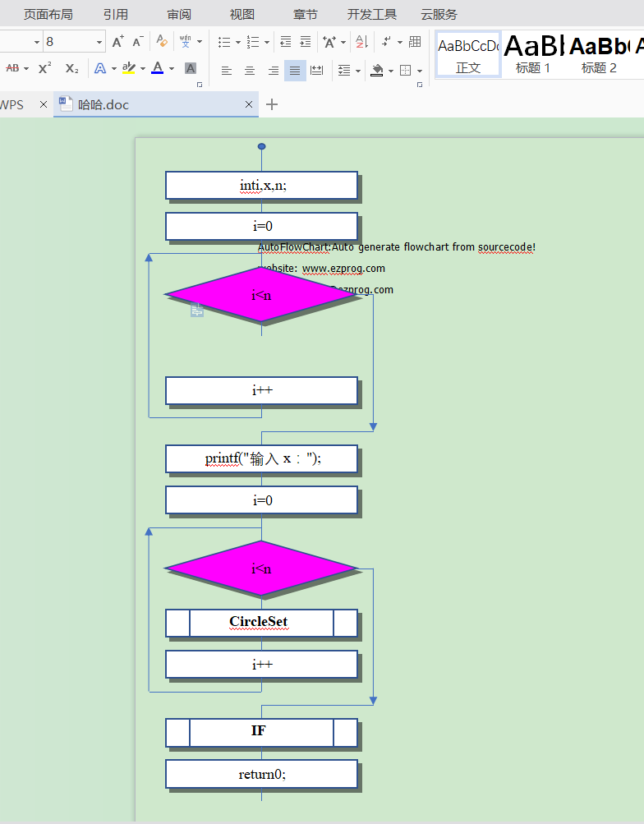The height and width of the screenshot is (824, 644).
Task: Toggle paragraph marks display icon
Action: pyautogui.click(x=386, y=42)
